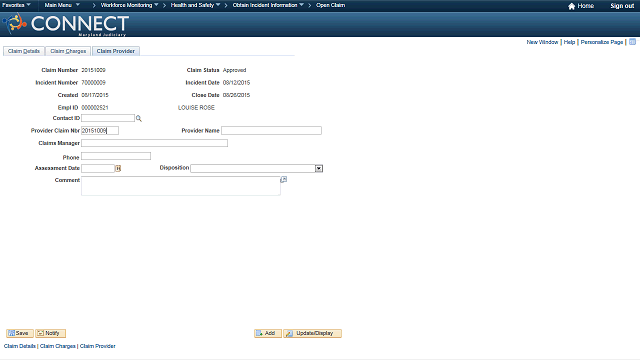Click the CONNECT logo

(66, 24)
